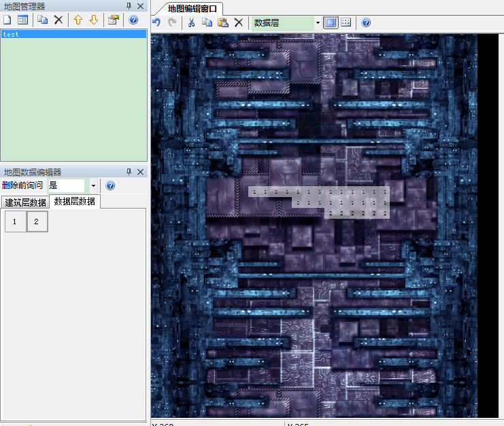Viewport: 504px width, 426px height.
Task: Toggle the colored grid display button
Action: (x=346, y=22)
